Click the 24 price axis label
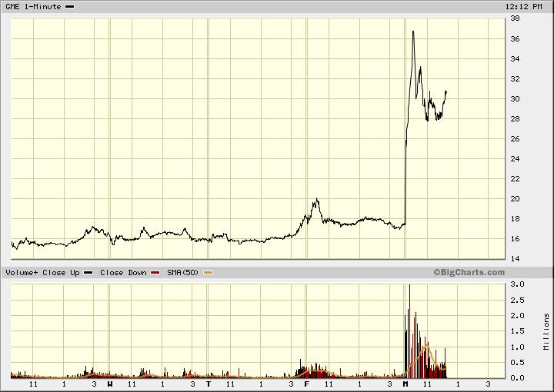The width and height of the screenshot is (554, 392). [x=515, y=159]
